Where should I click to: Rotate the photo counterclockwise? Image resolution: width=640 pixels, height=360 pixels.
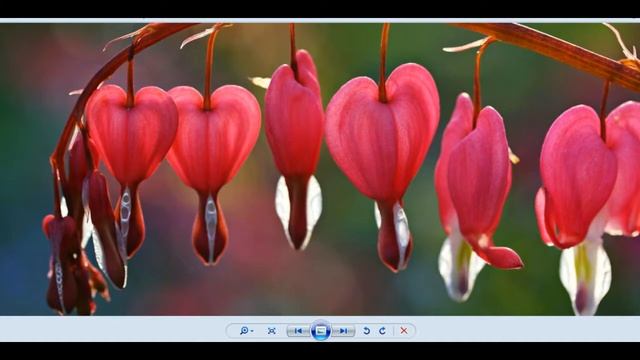[367, 331]
